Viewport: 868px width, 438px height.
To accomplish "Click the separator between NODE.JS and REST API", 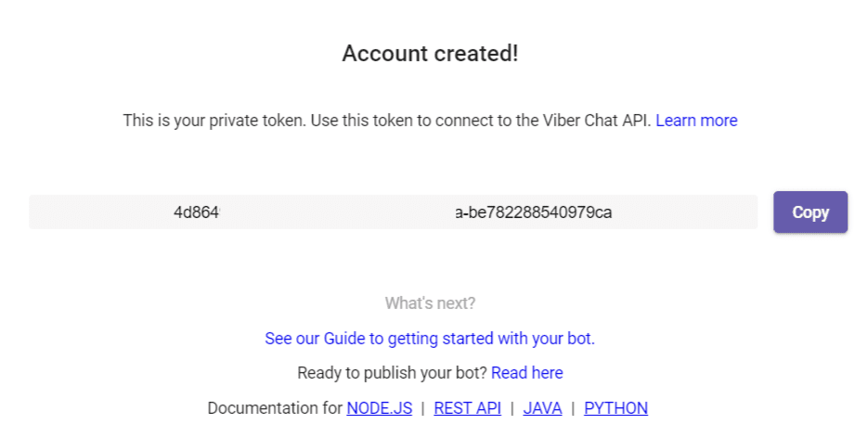I will [x=422, y=408].
